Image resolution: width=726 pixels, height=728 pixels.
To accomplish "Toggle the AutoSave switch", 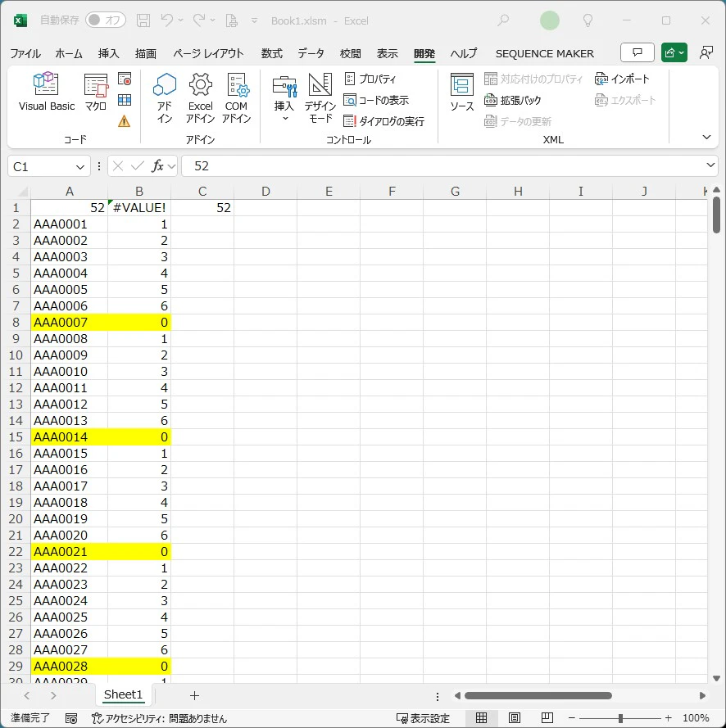I will pyautogui.click(x=106, y=20).
